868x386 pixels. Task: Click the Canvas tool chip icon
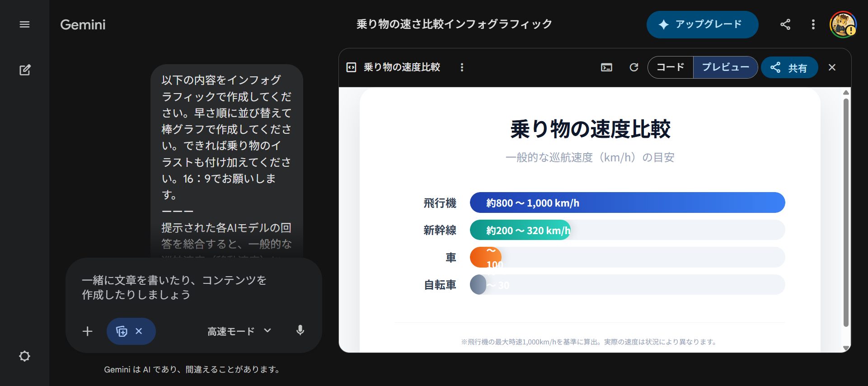122,331
